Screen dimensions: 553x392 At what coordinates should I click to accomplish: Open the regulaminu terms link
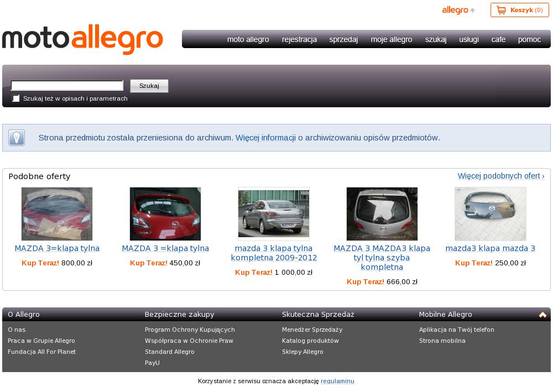337,381
